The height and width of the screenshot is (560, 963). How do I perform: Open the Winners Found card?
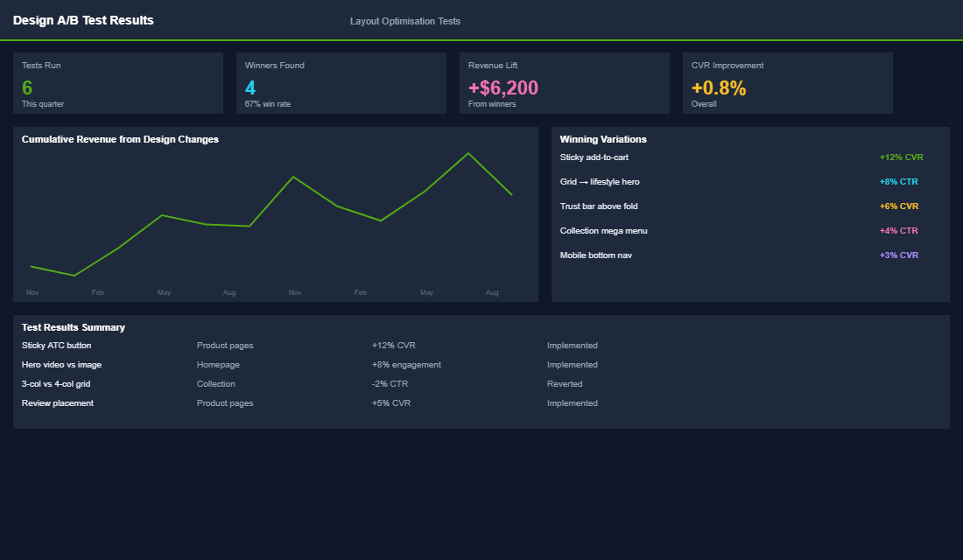pos(341,83)
